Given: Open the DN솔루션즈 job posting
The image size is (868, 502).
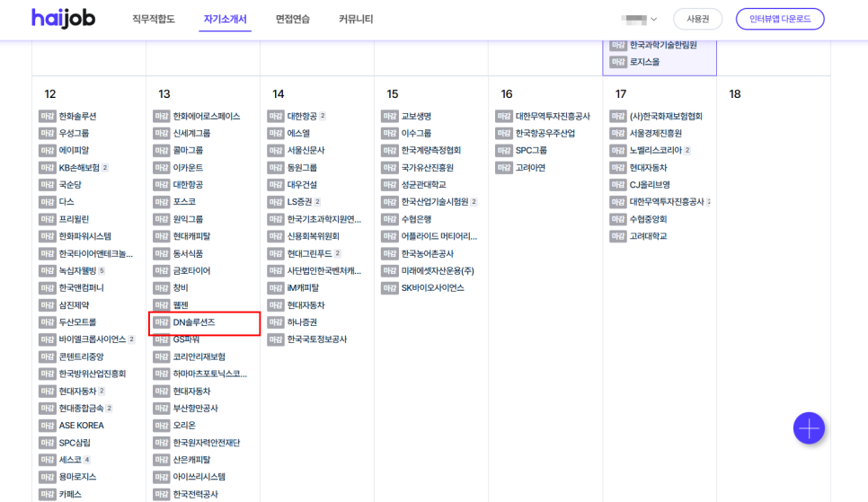Looking at the screenshot, I should 194,322.
